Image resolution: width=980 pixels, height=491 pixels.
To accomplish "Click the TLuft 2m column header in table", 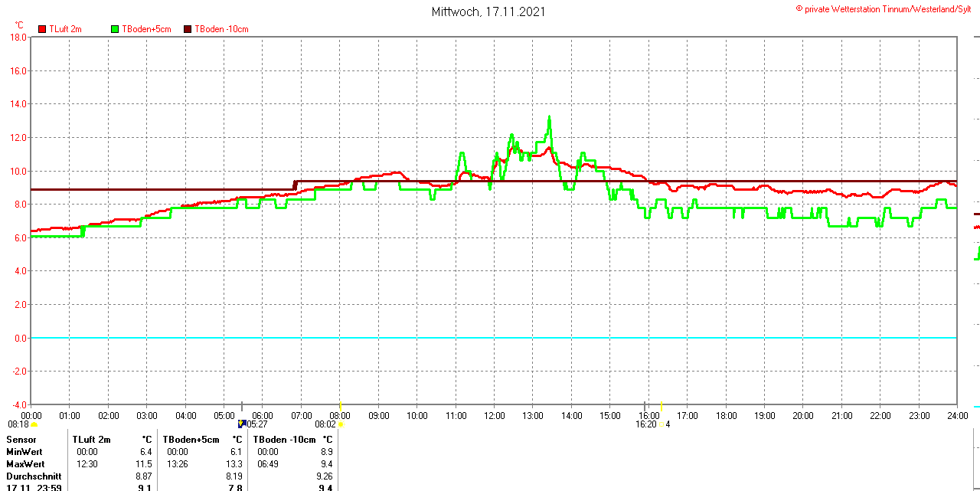I will coord(91,440).
